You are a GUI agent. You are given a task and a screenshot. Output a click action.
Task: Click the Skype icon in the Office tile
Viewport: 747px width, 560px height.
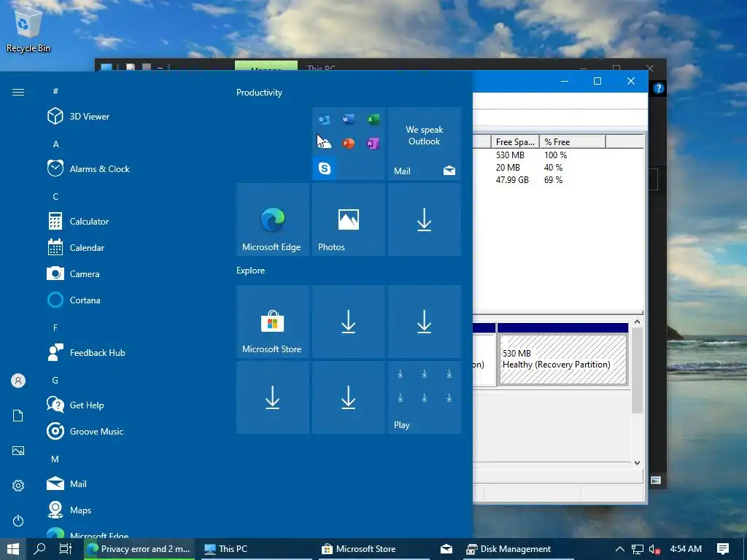(x=325, y=168)
